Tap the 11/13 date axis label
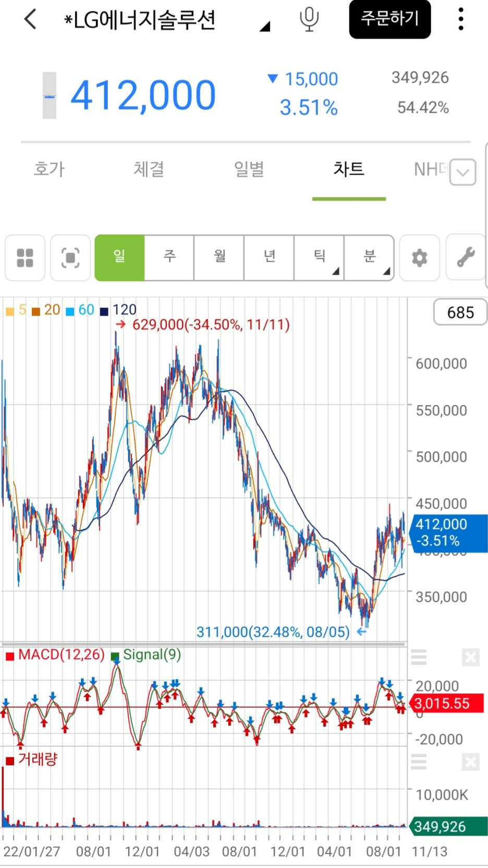 pyautogui.click(x=430, y=852)
